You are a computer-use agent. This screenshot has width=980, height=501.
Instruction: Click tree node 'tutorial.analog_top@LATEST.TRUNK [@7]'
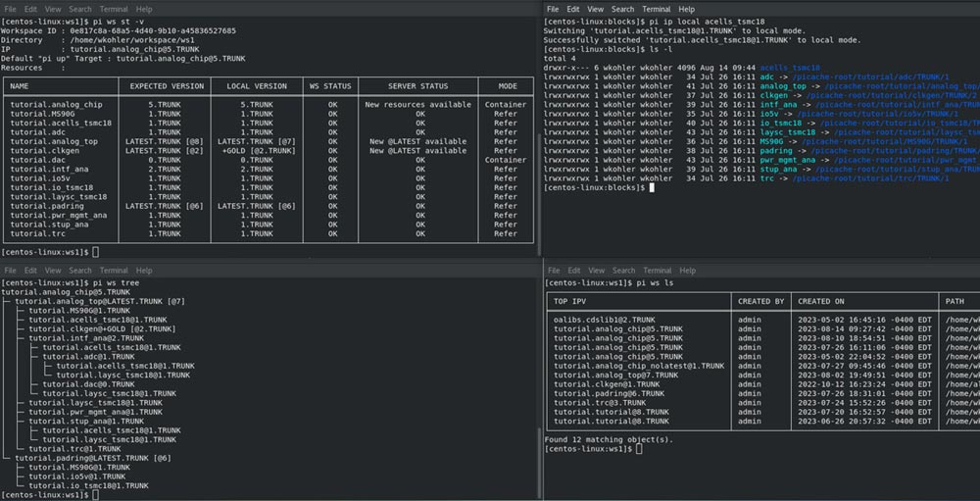(100, 301)
